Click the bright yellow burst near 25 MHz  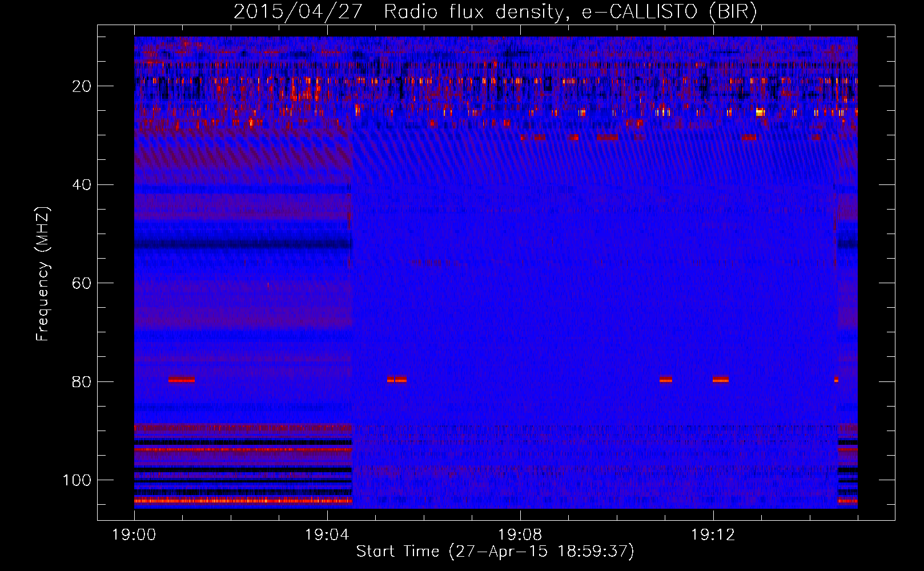coord(760,112)
